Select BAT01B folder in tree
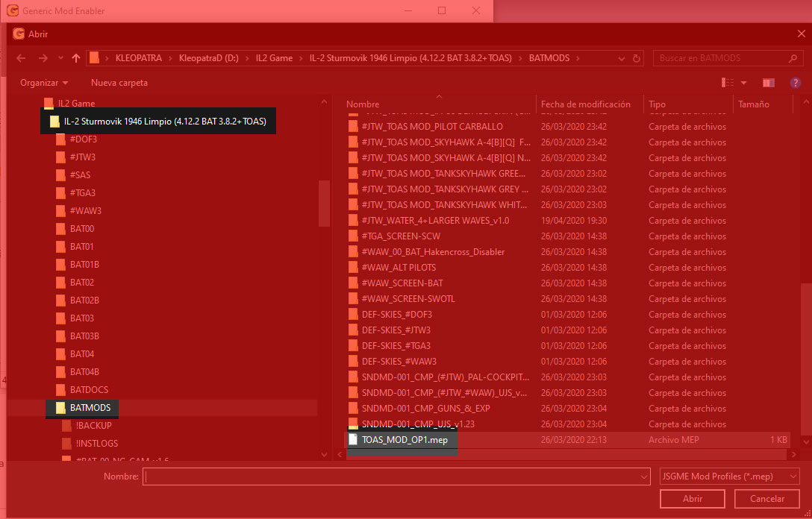The image size is (812, 519). tap(84, 265)
